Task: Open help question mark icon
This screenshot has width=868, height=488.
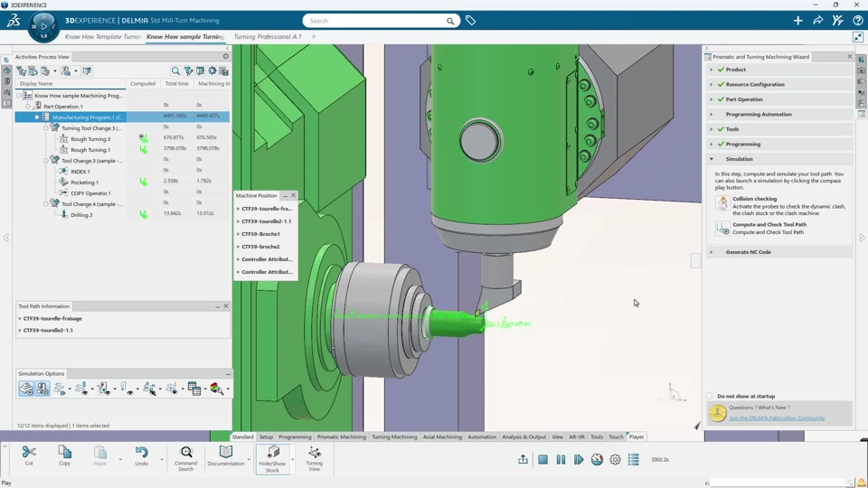Action: pos(857,21)
